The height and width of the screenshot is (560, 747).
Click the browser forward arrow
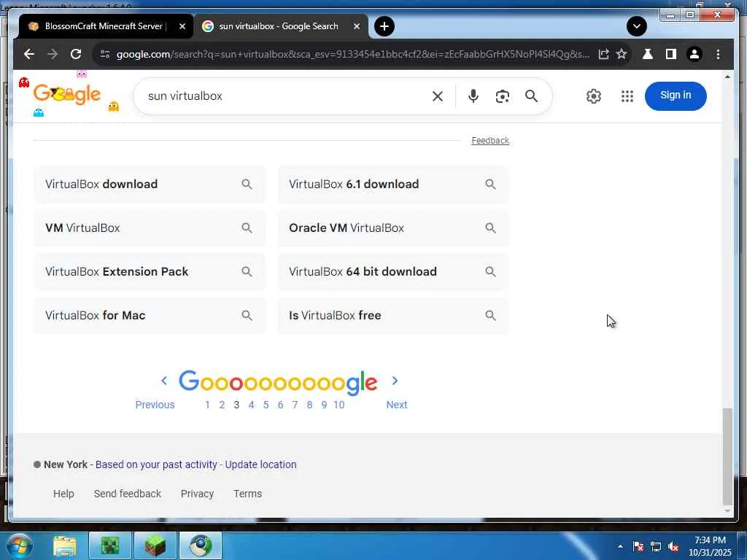53,54
